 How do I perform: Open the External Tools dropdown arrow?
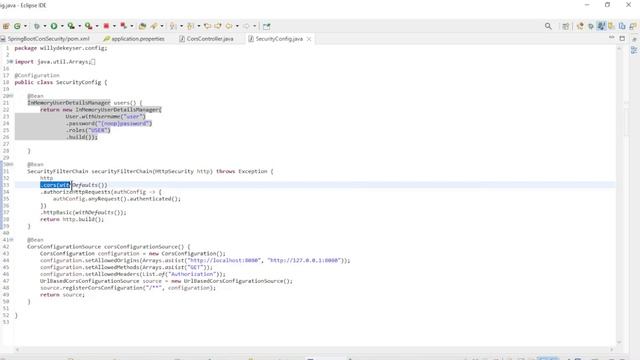pos(97,26)
